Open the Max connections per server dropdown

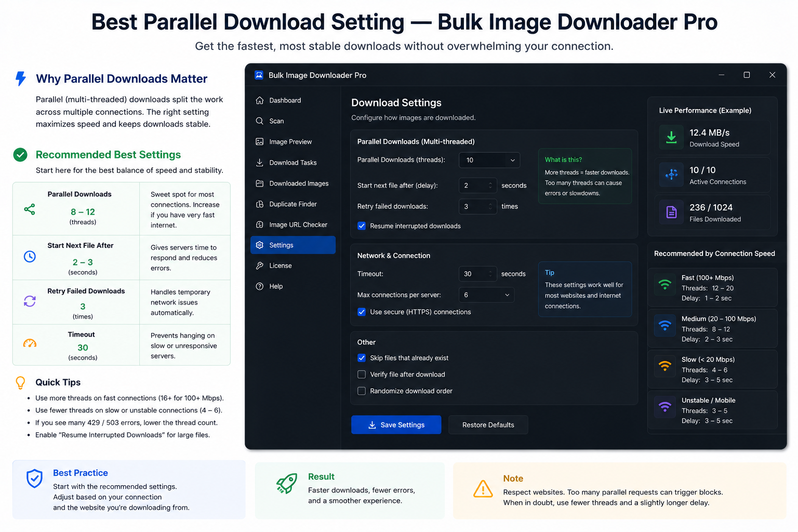pyautogui.click(x=486, y=295)
